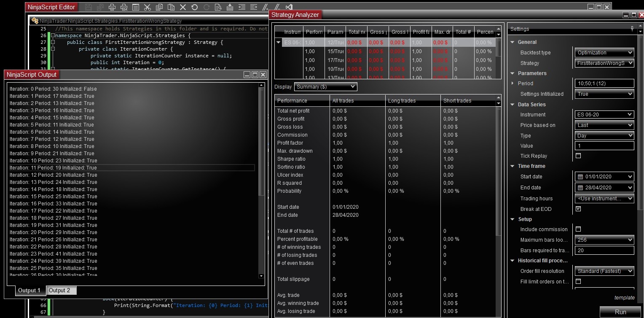This screenshot has width=644, height=318.
Task: Click the Undo arrow icon
Action: click(194, 7)
